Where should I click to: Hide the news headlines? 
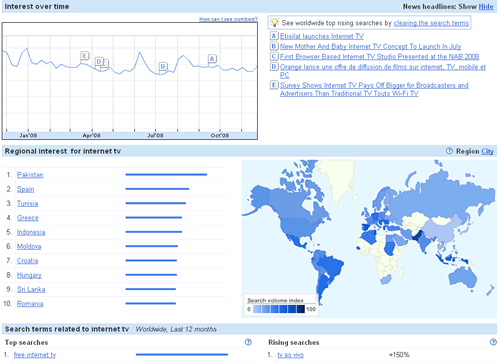(486, 6)
